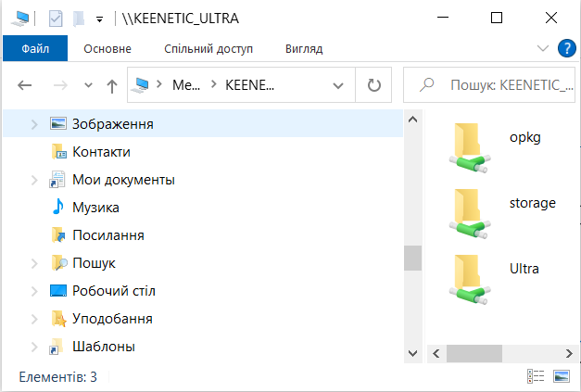Click the Мои документы shortcut icon
The image size is (581, 392).
57,180
